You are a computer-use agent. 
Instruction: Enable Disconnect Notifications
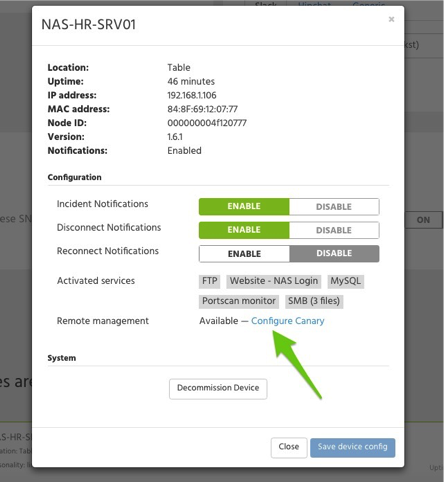click(x=244, y=230)
